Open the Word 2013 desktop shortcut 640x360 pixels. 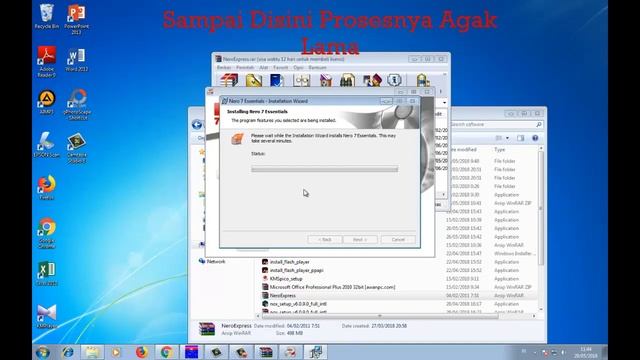coord(76,60)
